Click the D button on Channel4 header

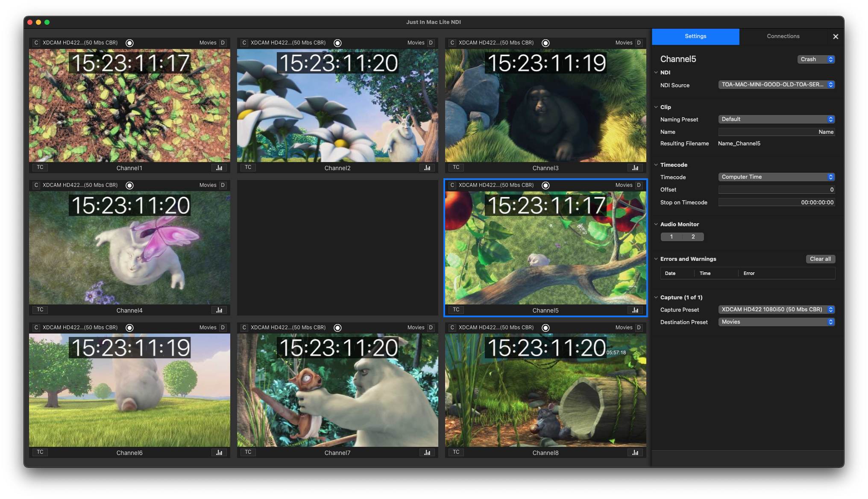pos(223,185)
